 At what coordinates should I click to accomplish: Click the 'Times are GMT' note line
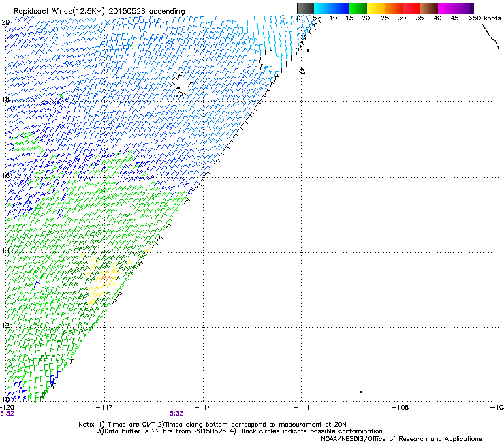[x=212, y=425]
